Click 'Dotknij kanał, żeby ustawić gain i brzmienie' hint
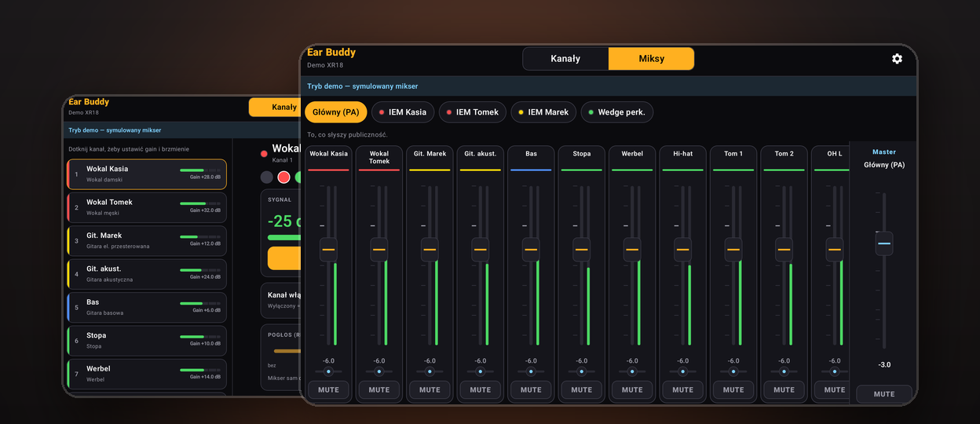980x424 pixels. click(x=129, y=149)
